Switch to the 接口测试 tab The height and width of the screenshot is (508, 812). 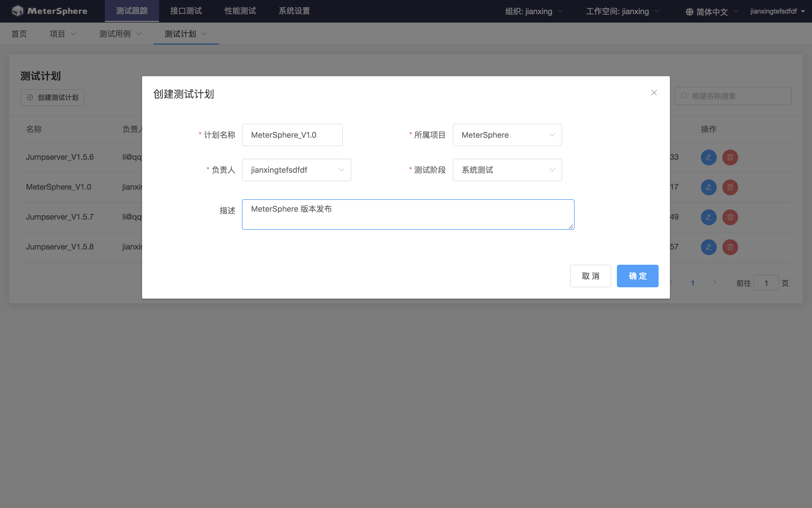(x=186, y=11)
